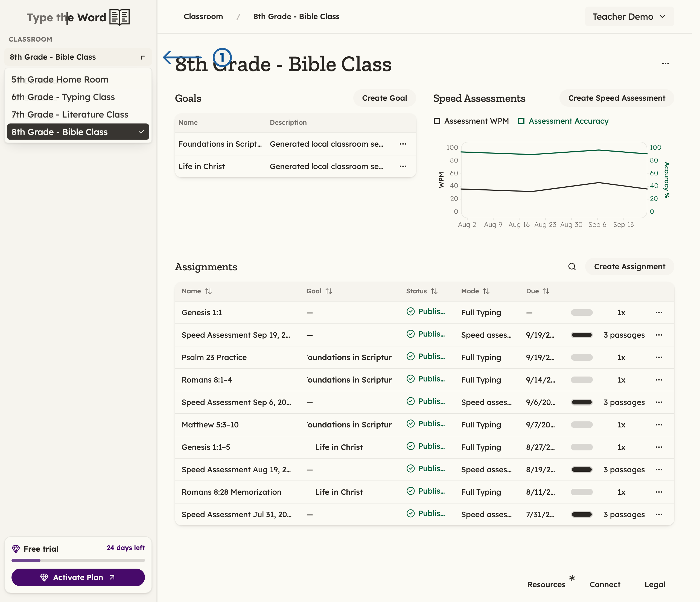700x602 pixels.
Task: Open options menu for Romans 8:28 Memorization row
Action: [x=658, y=492]
